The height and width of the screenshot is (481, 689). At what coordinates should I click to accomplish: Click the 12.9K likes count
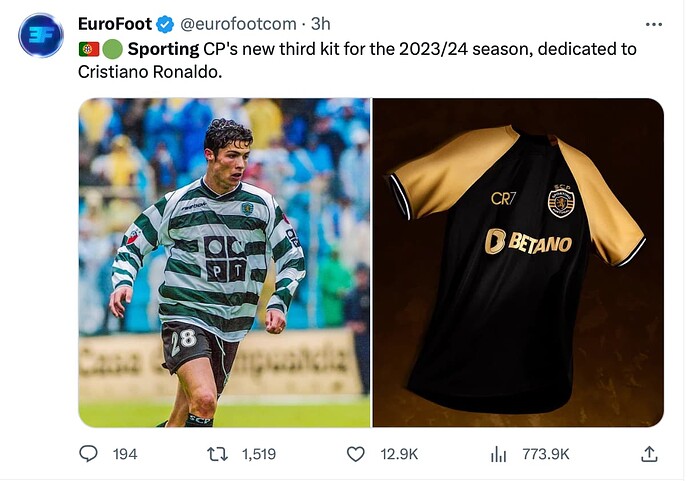click(399, 454)
